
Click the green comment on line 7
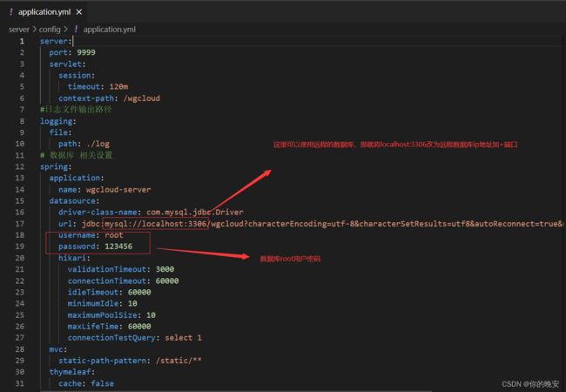(x=76, y=110)
